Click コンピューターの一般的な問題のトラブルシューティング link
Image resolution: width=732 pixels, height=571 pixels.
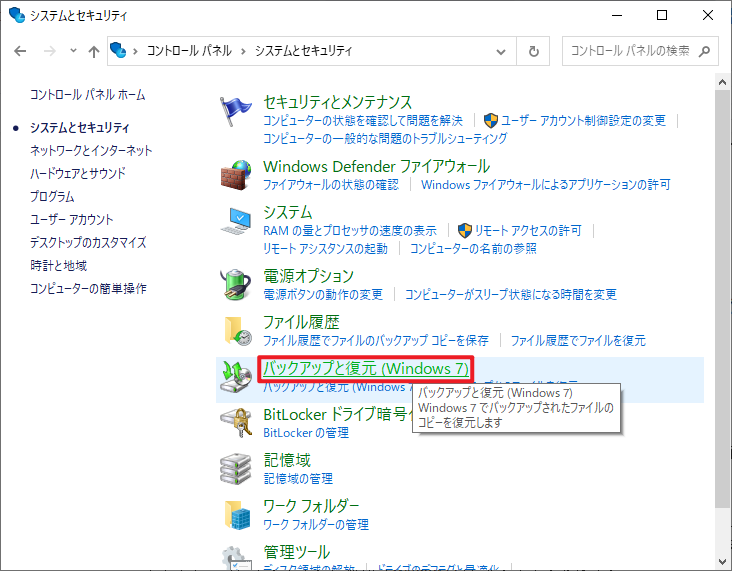tap(385, 139)
